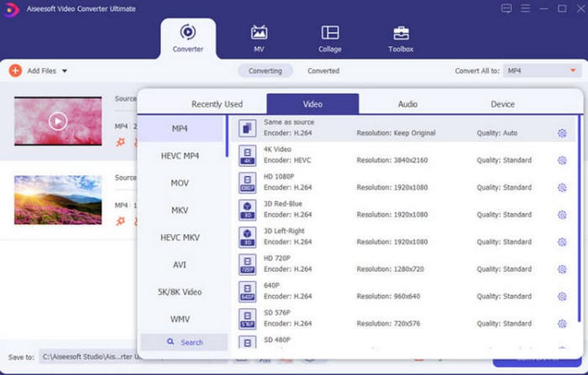Open settings gear for Same as source
Image resolution: width=588 pixels, height=375 pixels.
tap(562, 133)
